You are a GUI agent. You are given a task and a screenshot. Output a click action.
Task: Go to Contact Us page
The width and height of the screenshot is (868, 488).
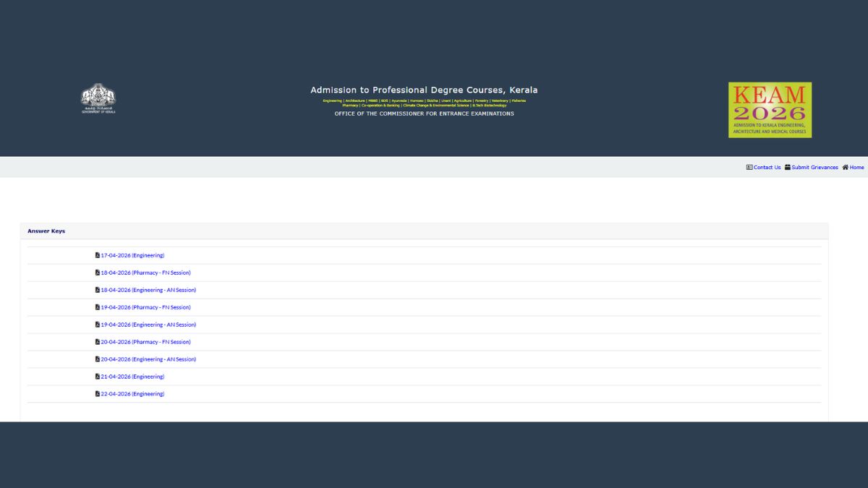[767, 167]
